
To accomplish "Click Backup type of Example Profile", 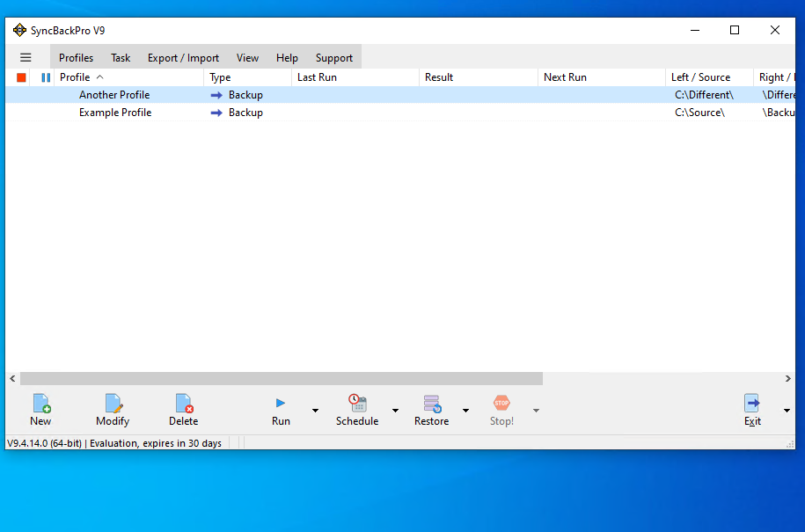I will tap(246, 113).
